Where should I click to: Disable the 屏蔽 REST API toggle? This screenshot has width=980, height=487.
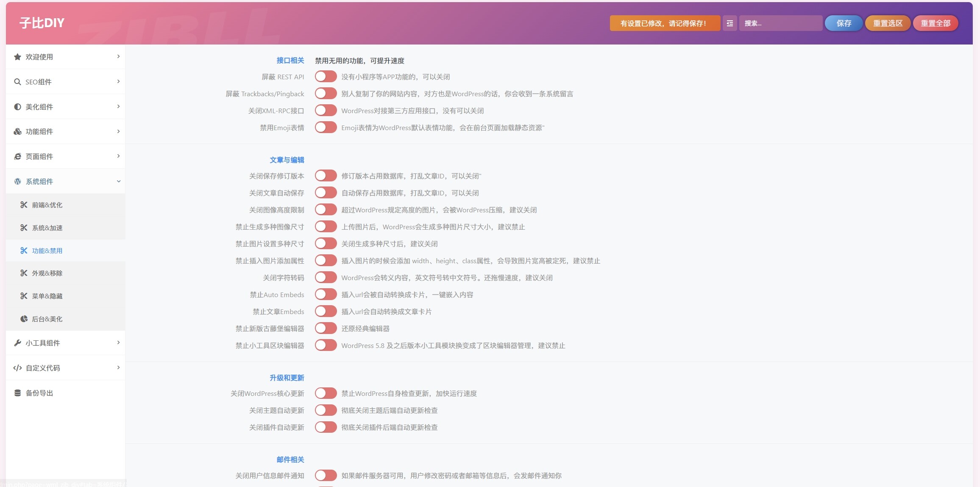click(x=326, y=76)
